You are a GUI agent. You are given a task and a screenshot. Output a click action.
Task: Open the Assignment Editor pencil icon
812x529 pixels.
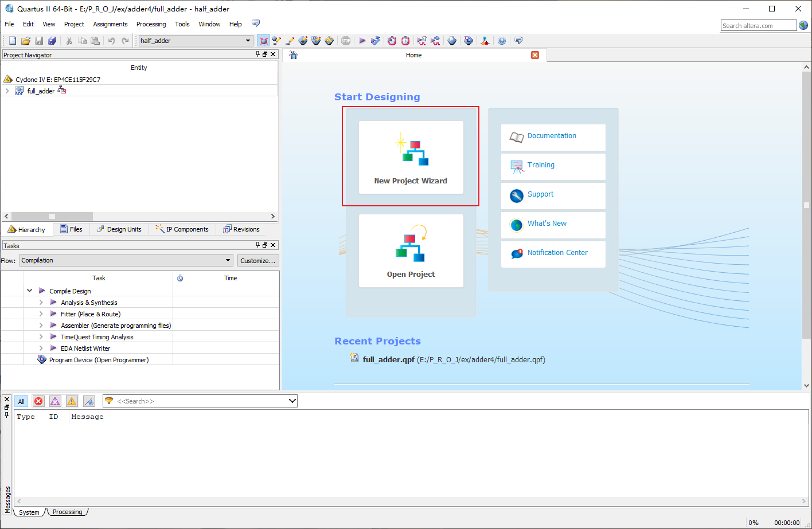click(x=290, y=41)
